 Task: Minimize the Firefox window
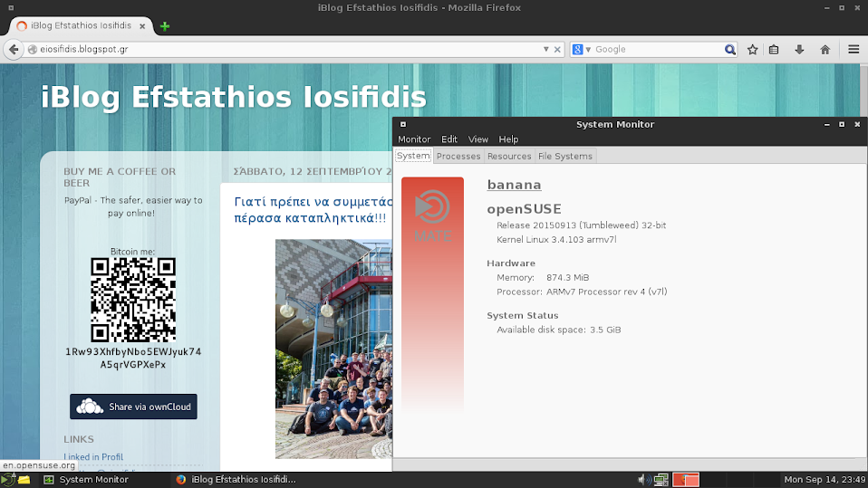click(x=826, y=8)
